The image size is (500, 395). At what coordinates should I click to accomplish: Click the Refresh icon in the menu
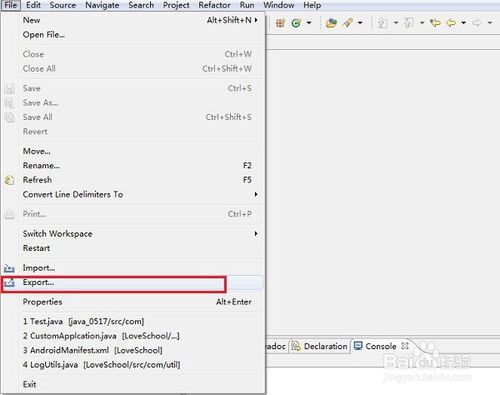(x=9, y=180)
